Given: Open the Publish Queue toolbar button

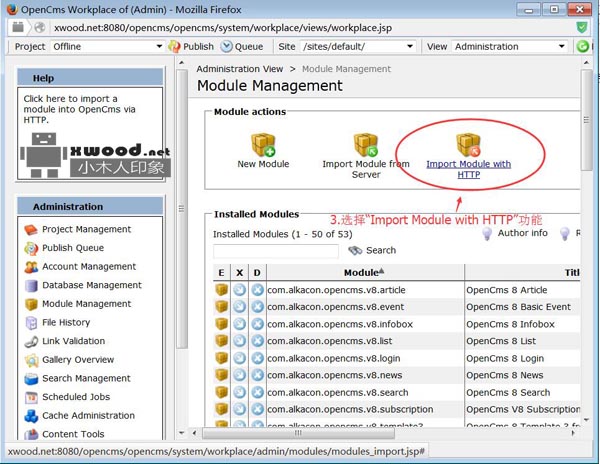Looking at the screenshot, I should pos(242,47).
